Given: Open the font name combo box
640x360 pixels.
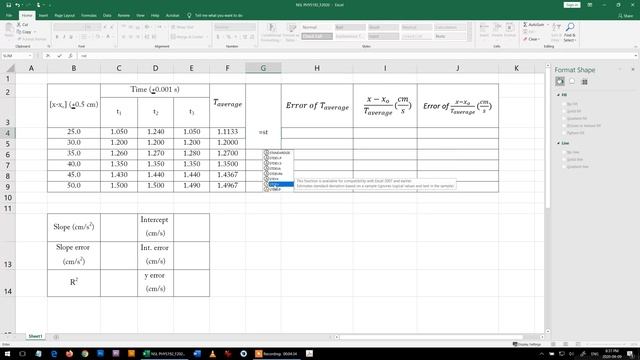Looking at the screenshot, I should point(69,27).
